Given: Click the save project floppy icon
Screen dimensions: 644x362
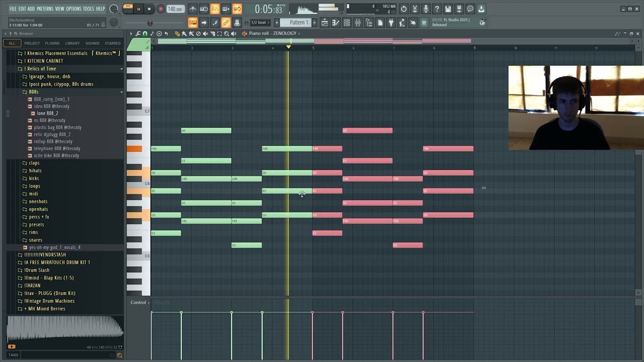Looking at the screenshot, I should pos(448,9).
